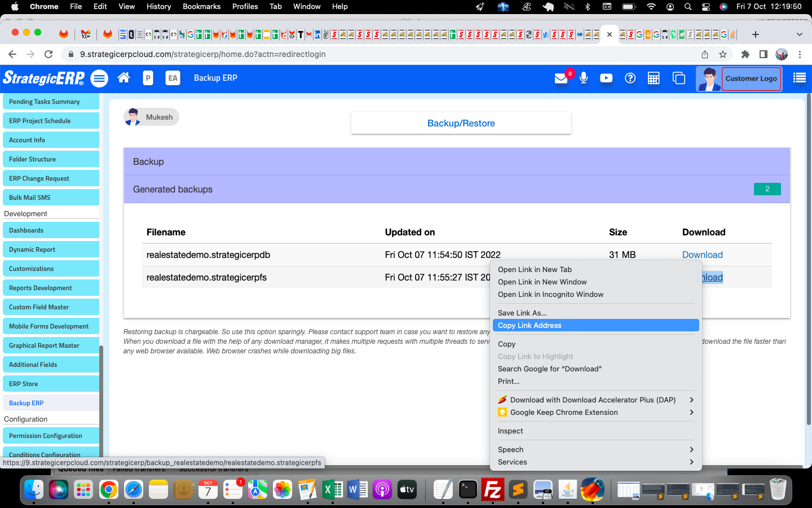Image resolution: width=812 pixels, height=508 pixels.
Task: Click the sidebar vertical scrollbar
Action: tap(101, 401)
